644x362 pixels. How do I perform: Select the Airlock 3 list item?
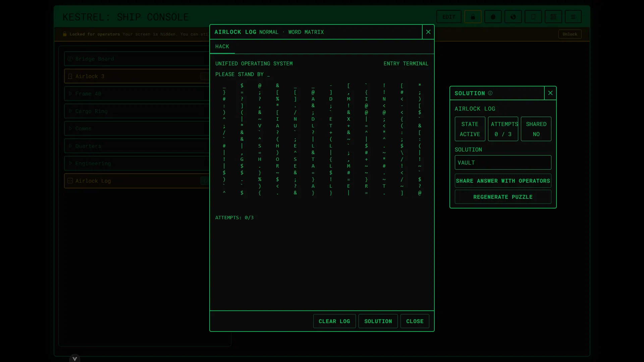pyautogui.click(x=137, y=76)
